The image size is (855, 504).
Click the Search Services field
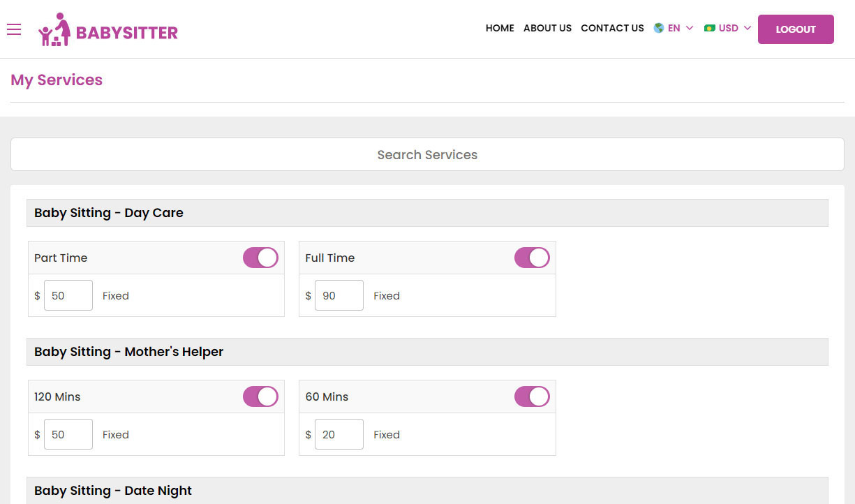click(427, 154)
